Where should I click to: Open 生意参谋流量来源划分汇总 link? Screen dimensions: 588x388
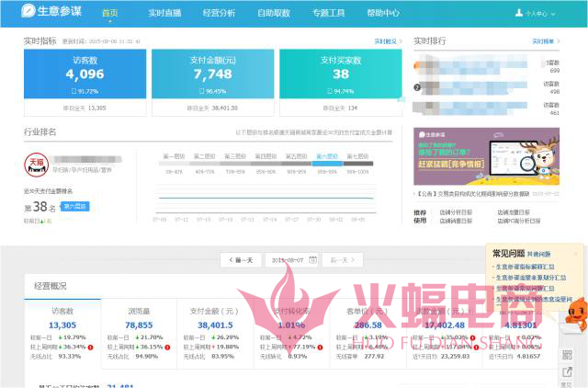[531, 278]
